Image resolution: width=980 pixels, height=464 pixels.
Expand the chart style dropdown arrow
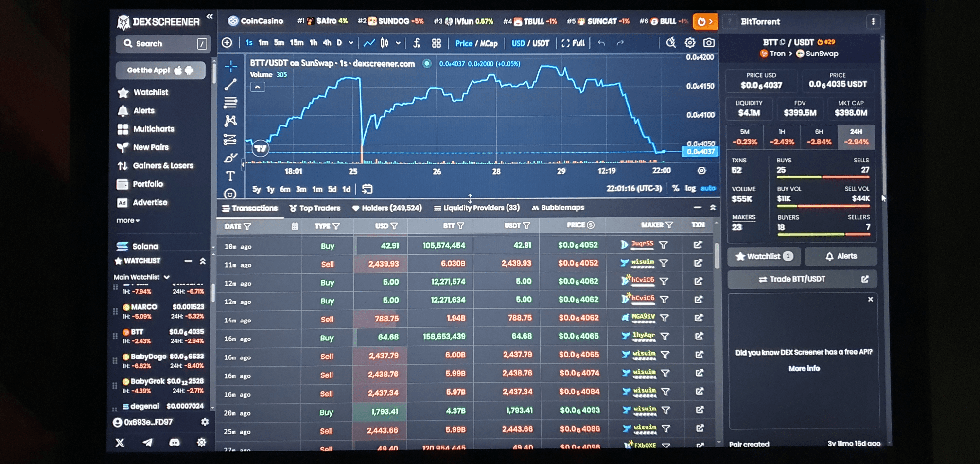point(398,43)
